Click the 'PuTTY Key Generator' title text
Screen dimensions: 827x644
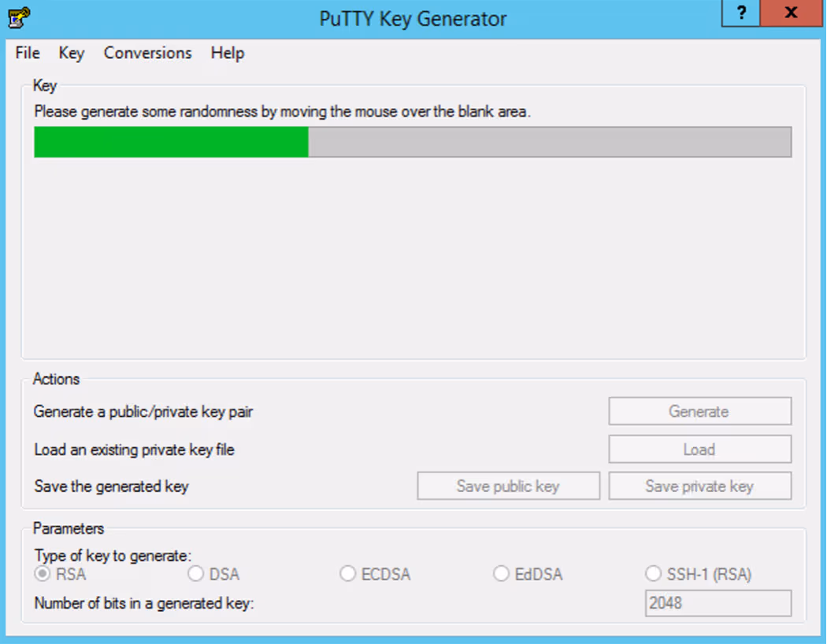coord(413,19)
